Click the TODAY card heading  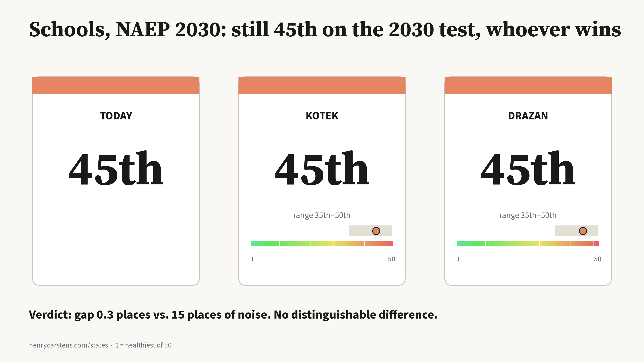[x=116, y=116]
